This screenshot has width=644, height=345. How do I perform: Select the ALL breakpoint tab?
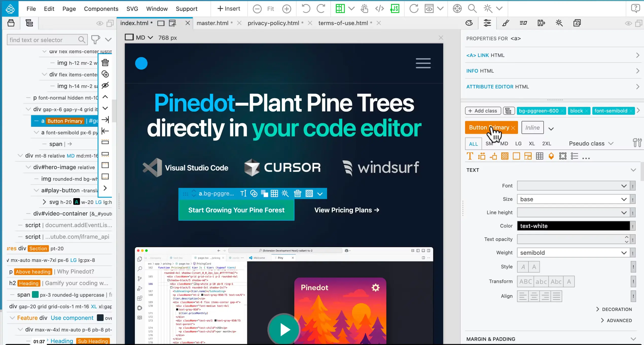pyautogui.click(x=473, y=144)
